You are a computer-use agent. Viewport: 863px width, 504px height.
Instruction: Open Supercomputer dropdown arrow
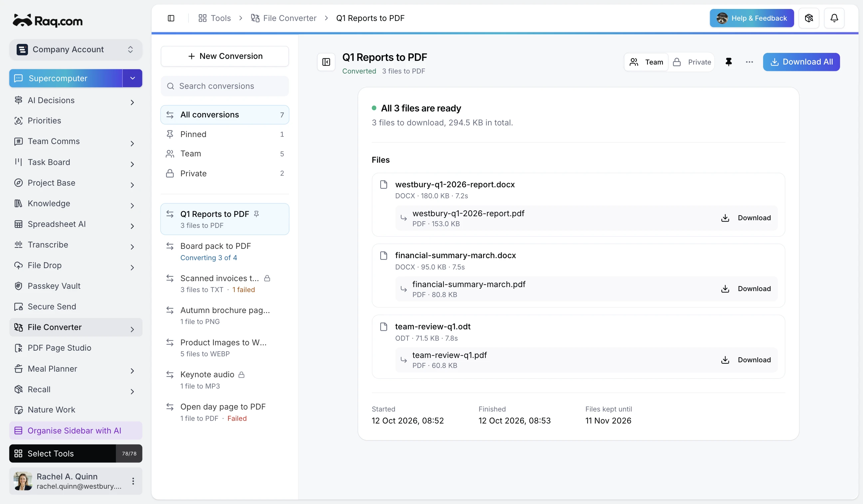coord(133,79)
